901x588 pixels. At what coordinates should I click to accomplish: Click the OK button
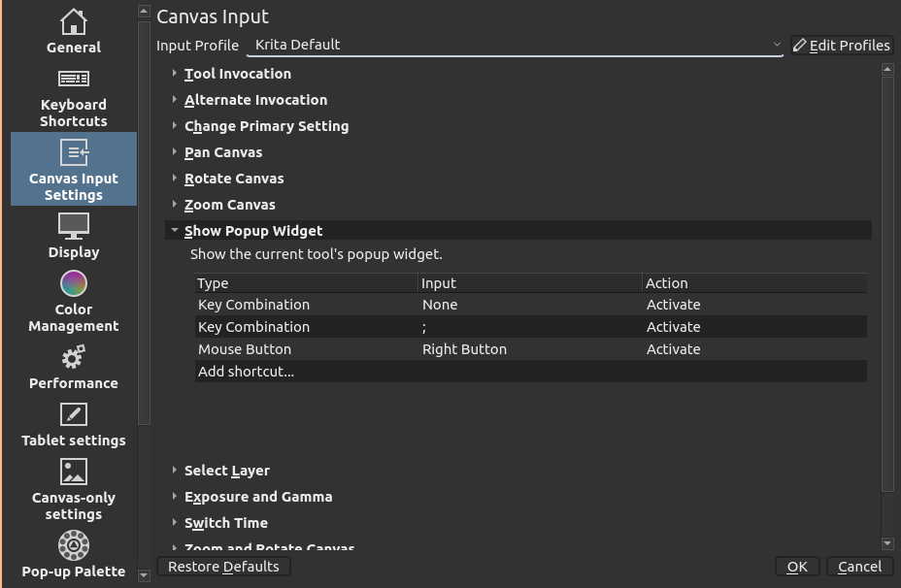[x=797, y=567]
